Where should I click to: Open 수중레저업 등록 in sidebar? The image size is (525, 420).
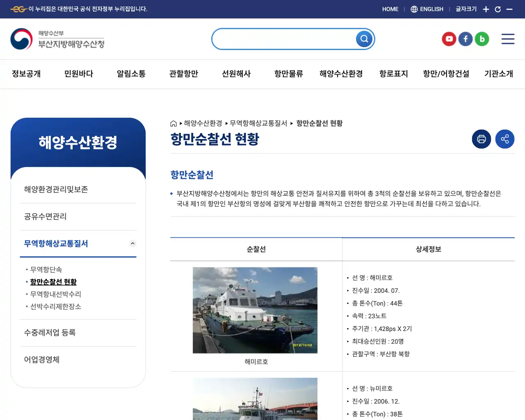pyautogui.click(x=78, y=333)
